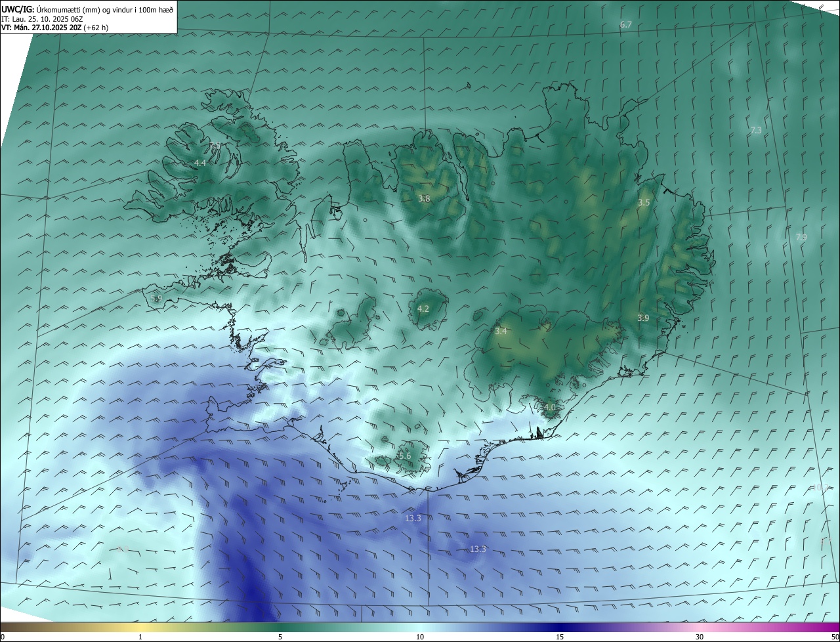Click the 10 tick on the color scale
The width and height of the screenshot is (840, 642).
[x=420, y=637]
